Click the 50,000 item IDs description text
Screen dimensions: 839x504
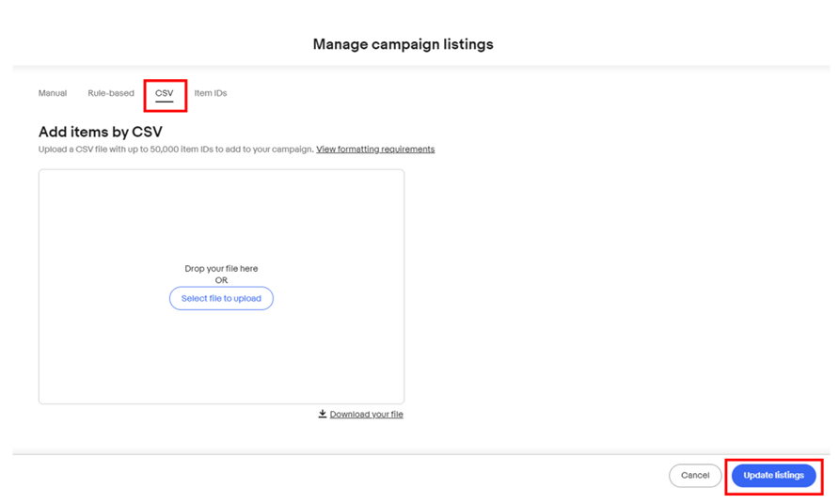point(176,150)
